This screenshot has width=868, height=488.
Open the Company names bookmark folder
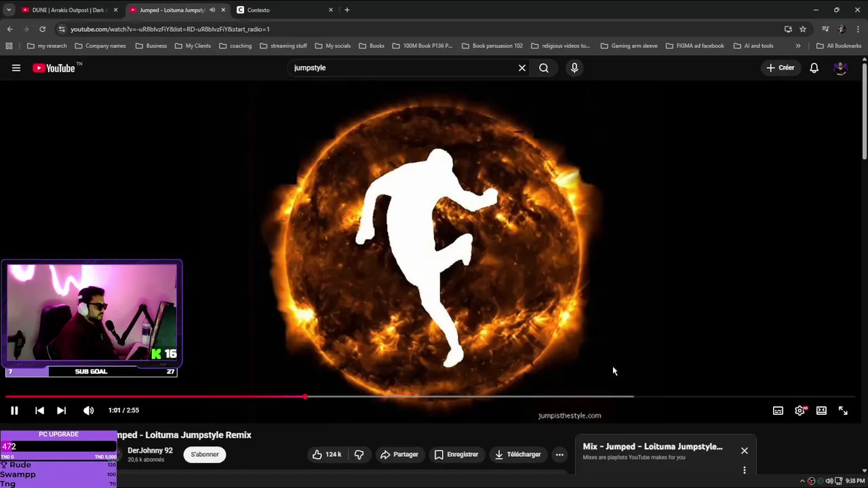pos(100,46)
